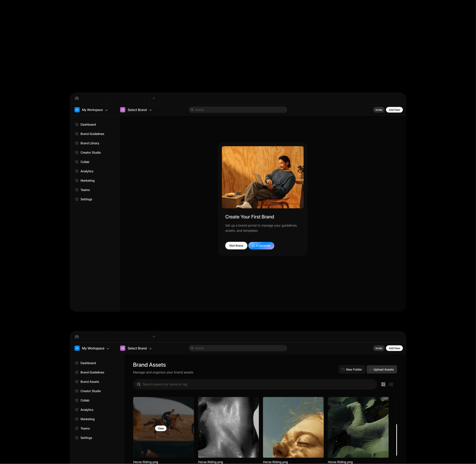Open the Collab section icon
476x464 pixels.
tap(77, 162)
